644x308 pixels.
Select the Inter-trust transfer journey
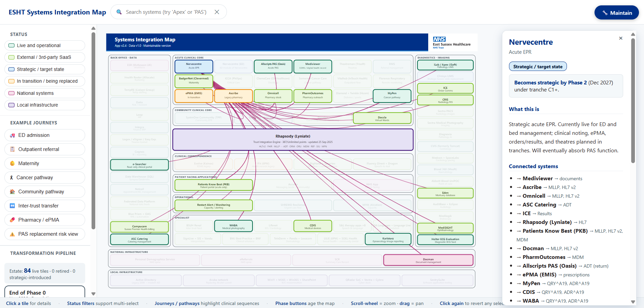pyautogui.click(x=45, y=206)
